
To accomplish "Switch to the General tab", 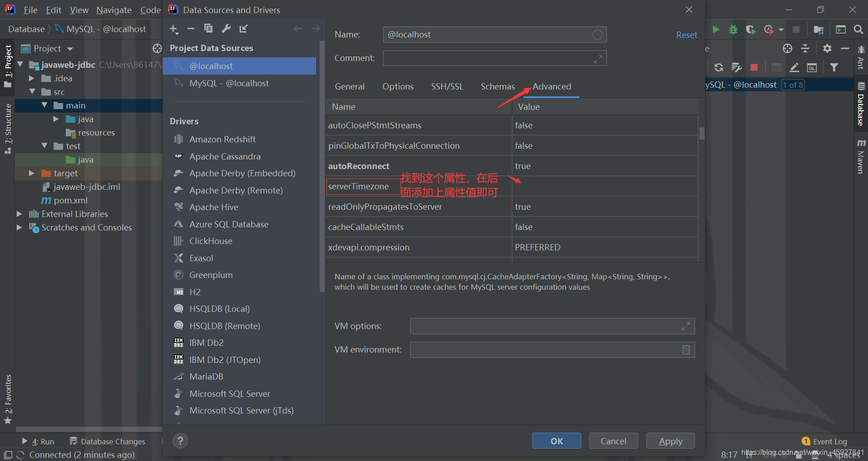I will 349,86.
